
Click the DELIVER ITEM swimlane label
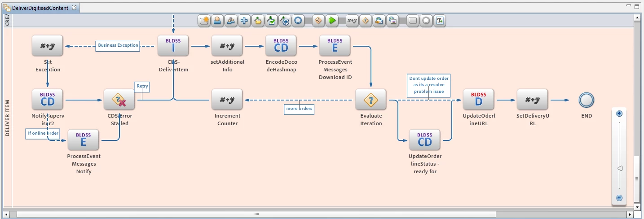click(7, 118)
